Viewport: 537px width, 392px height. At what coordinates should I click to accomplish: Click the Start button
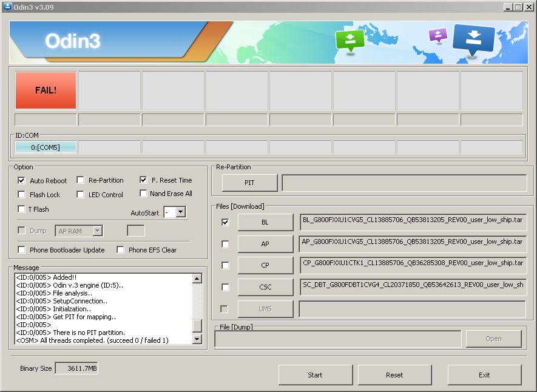point(316,375)
